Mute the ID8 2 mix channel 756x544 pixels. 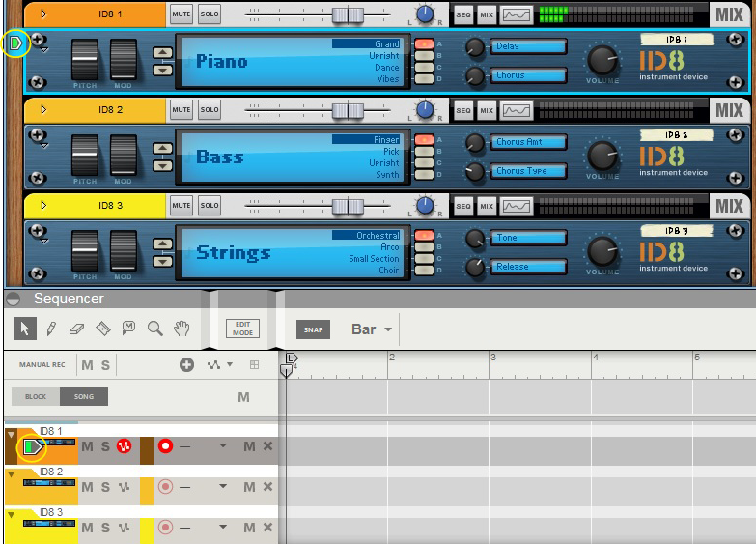tap(181, 110)
